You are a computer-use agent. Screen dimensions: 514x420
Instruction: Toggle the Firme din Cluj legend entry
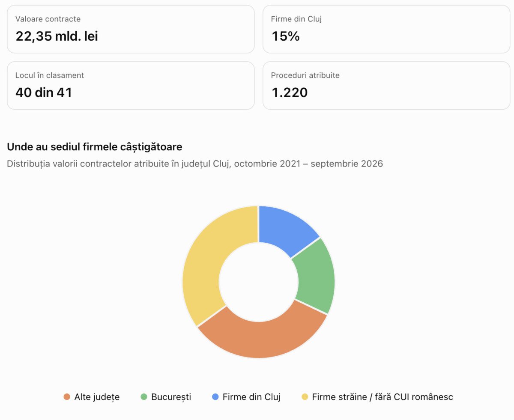coord(246,397)
